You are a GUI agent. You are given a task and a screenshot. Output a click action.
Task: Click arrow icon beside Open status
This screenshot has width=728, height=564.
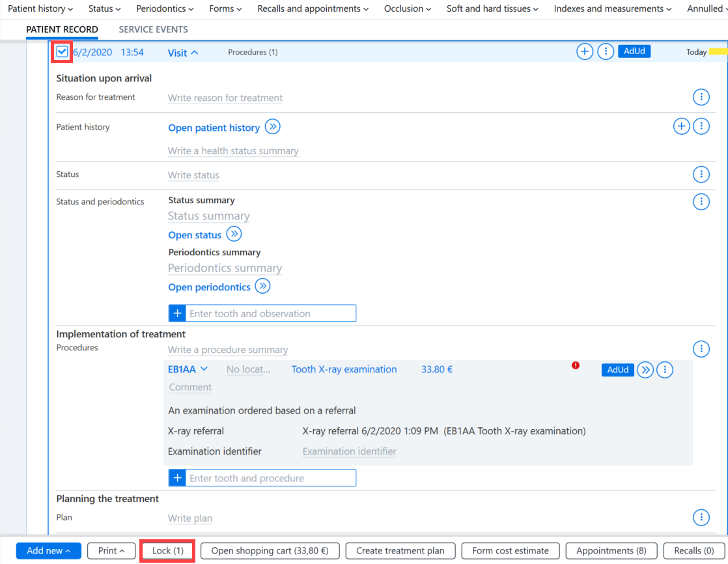[234, 234]
